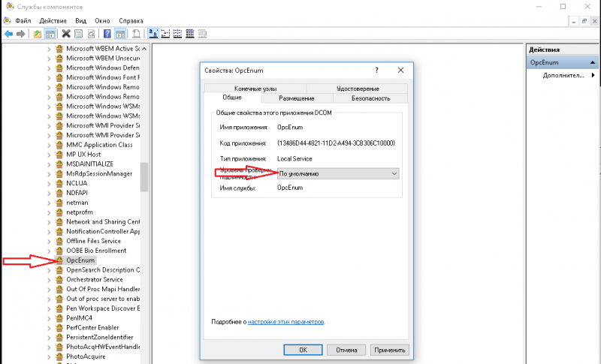This screenshot has width=601, height=364.
Task: Expand the MSDAINITIALIZE tree node
Action: point(50,164)
